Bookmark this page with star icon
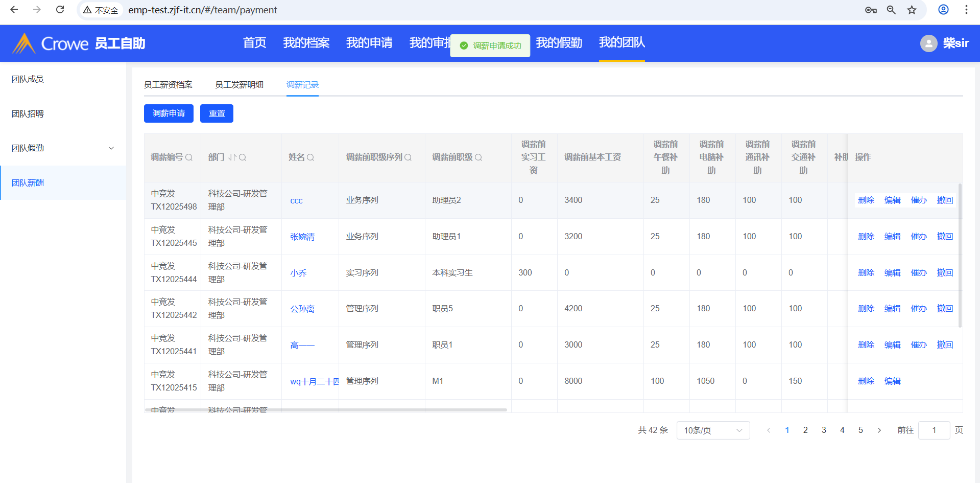 (912, 10)
